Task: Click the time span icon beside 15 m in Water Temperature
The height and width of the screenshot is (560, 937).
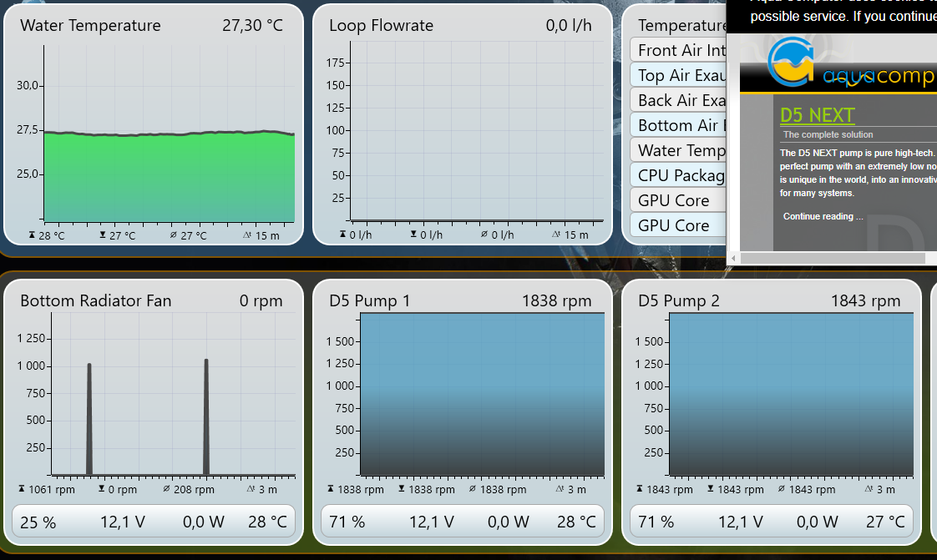Action: coord(247,235)
